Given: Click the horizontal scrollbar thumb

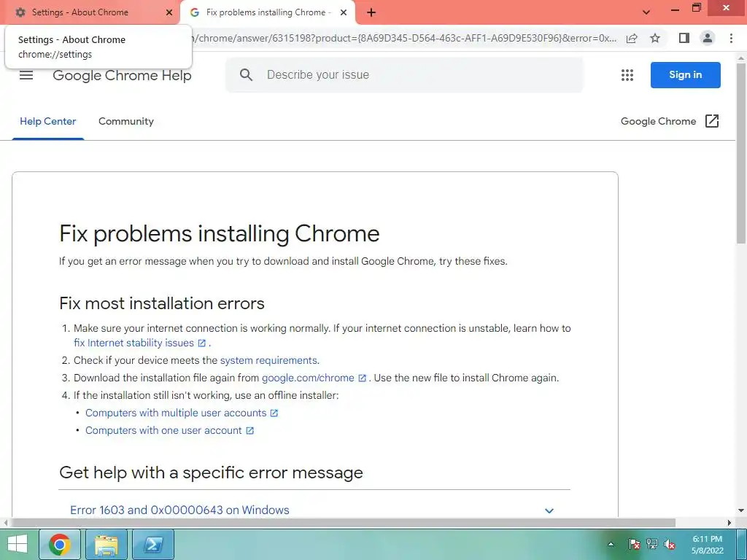Looking at the screenshot, I should [343, 522].
